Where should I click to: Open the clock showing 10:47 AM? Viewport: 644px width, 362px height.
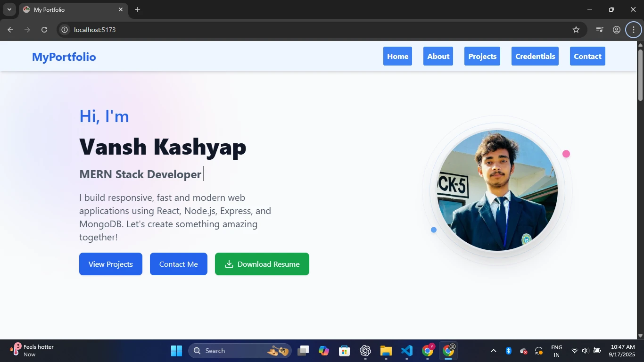tap(622, 351)
